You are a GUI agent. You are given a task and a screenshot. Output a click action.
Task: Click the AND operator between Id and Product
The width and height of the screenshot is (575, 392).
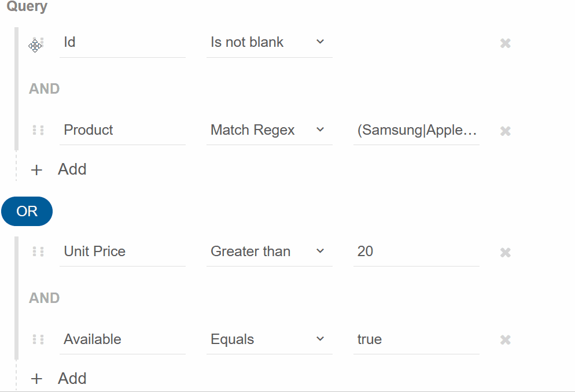coord(45,88)
